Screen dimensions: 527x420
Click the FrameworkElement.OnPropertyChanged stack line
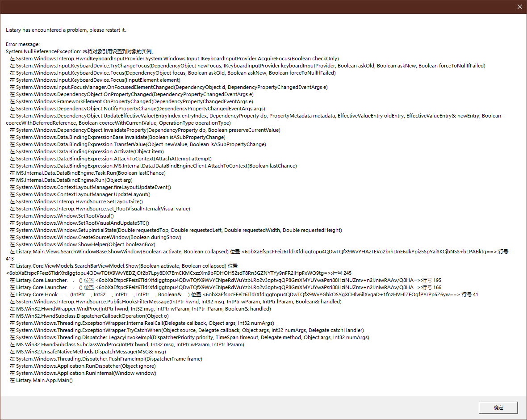coord(131,101)
